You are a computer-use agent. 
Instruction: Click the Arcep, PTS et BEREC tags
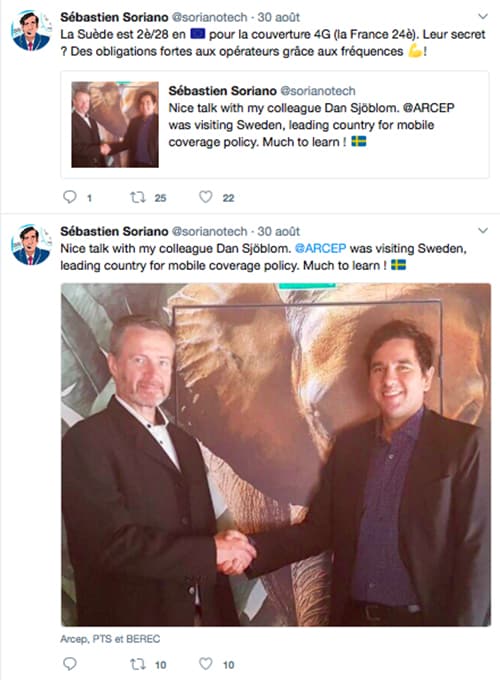[110, 639]
